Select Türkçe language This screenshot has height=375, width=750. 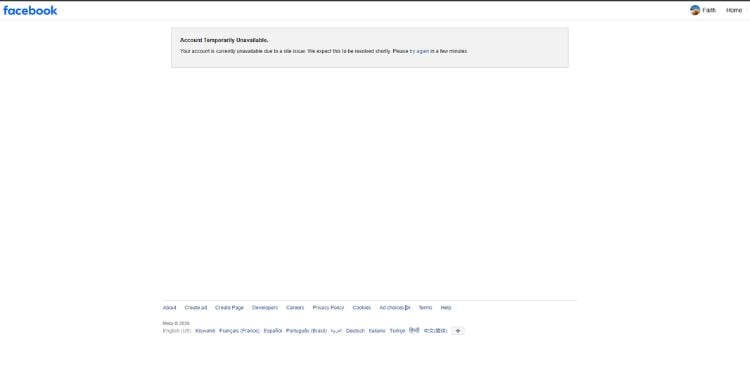[x=397, y=331]
